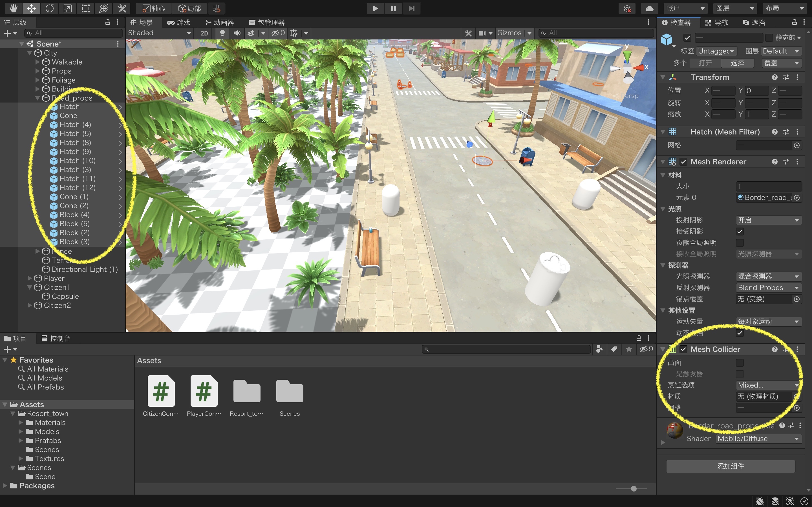Switch to the Console tab

[56, 338]
